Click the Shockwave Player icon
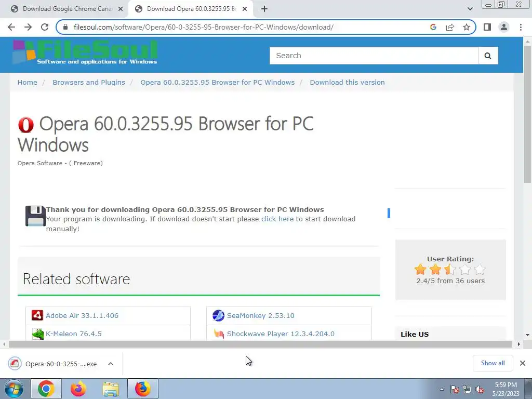 (219, 334)
